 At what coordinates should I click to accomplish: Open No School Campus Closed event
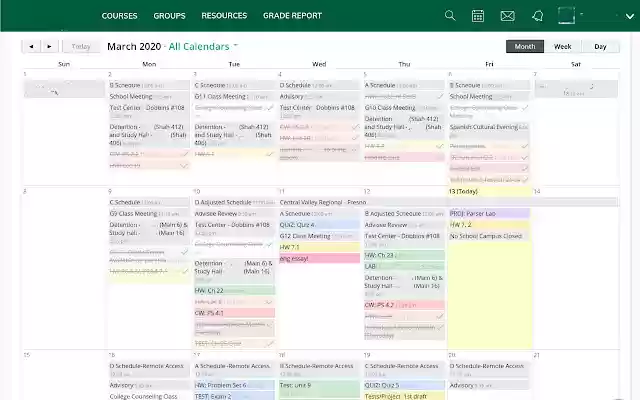pos(489,236)
